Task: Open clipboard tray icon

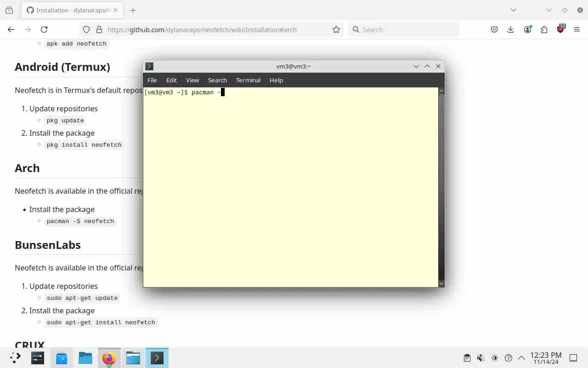Action: point(467,358)
